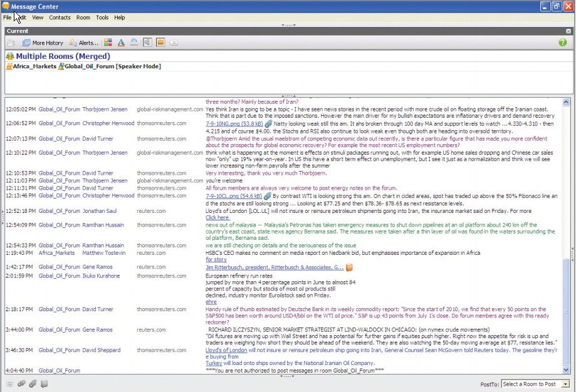Image resolution: width=576 pixels, height=392 pixels.
Task: Close the Current panel with the X
Action: [568, 31]
